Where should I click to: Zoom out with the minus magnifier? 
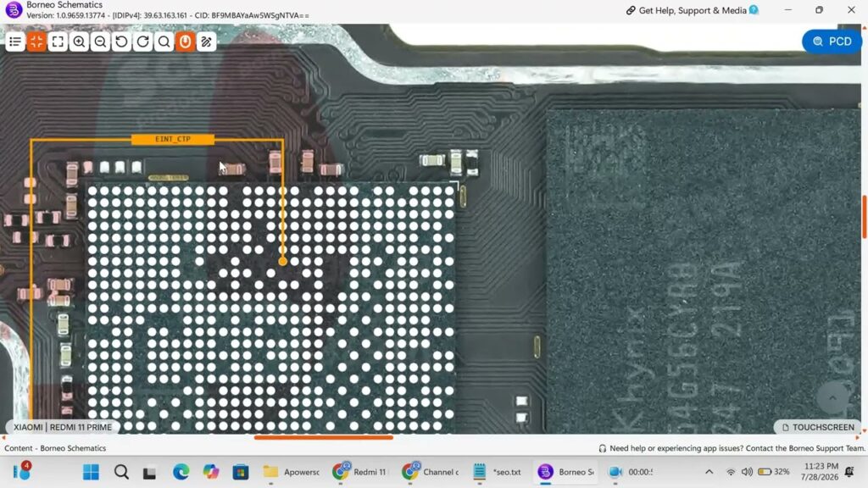pos(100,42)
